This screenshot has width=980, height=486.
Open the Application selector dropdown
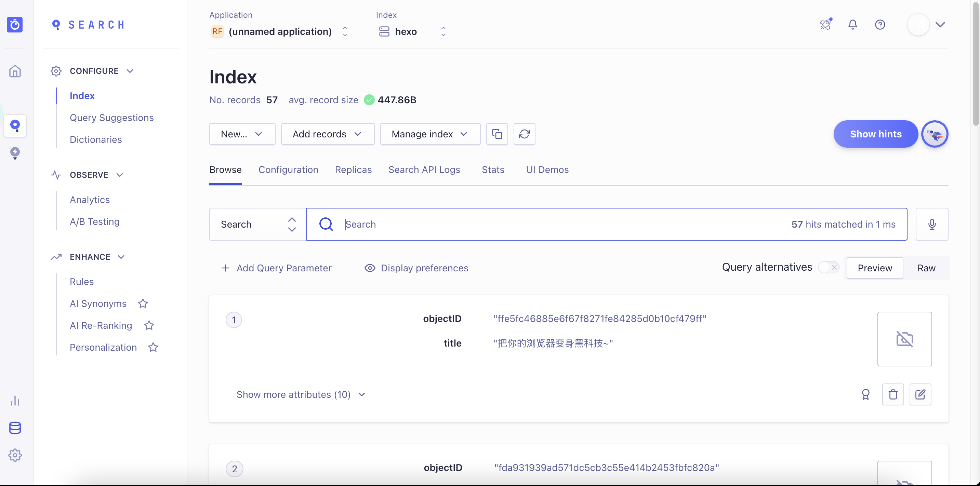pos(279,31)
